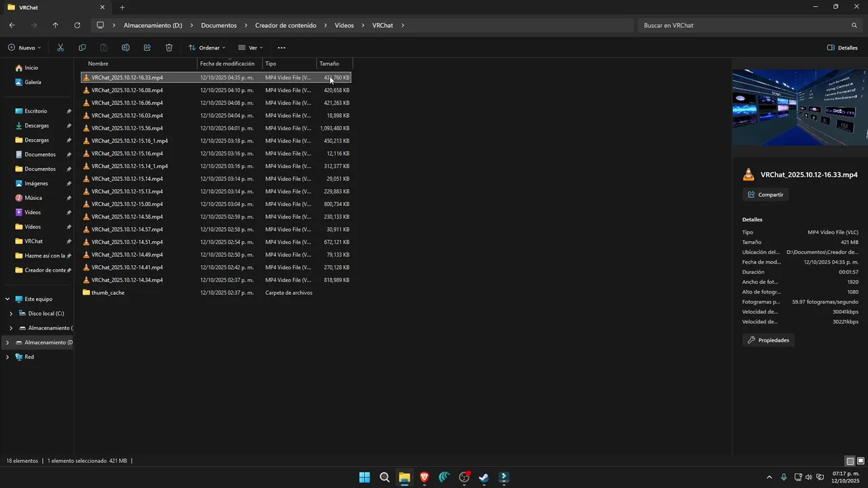
Task: Expand chevron after VRChat in address bar
Action: point(403,25)
